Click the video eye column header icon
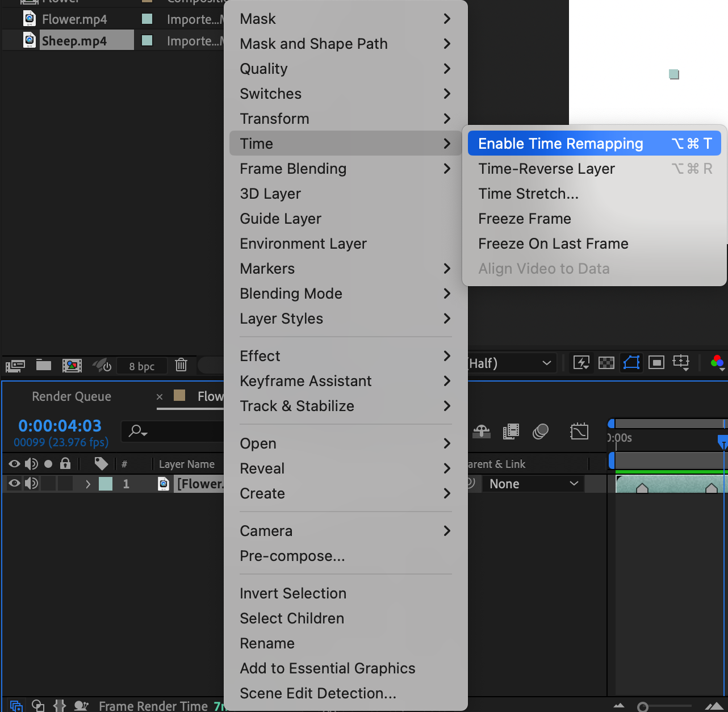Image resolution: width=728 pixels, height=712 pixels. point(14,464)
